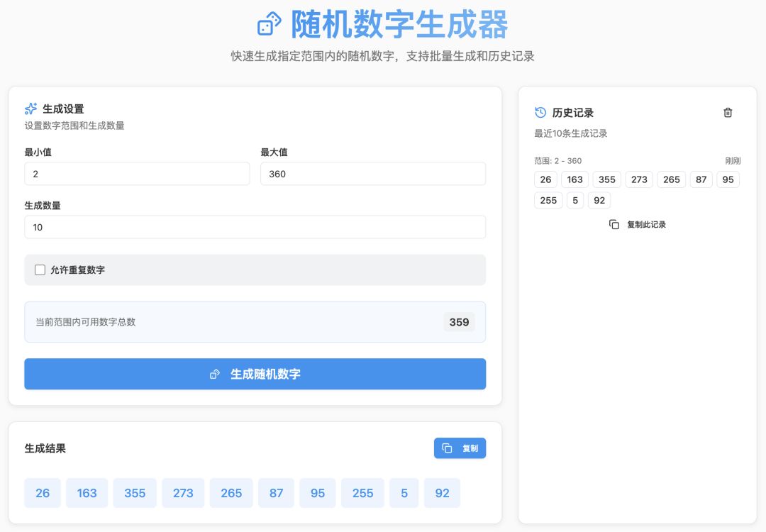The width and height of the screenshot is (766, 532).
Task: Click result number 163 in 生成结果
Action: tap(87, 493)
